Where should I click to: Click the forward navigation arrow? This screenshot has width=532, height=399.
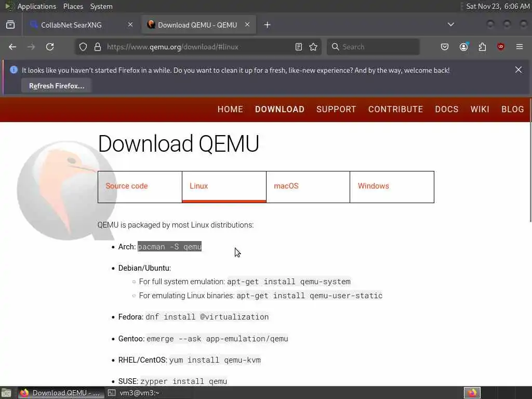31,47
